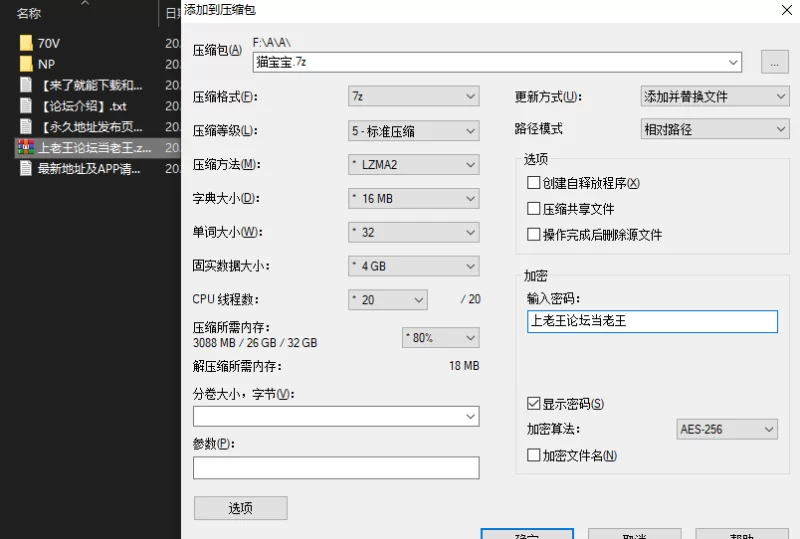Click the 上老王论坛当老王 archive icon
The image size is (800, 539).
26,148
